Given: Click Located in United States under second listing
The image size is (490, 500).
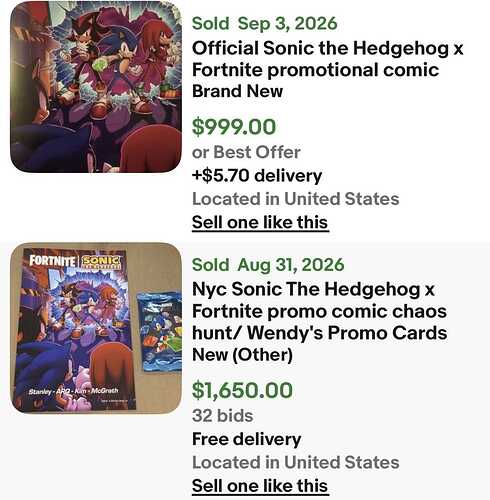Looking at the screenshot, I should click(296, 462).
